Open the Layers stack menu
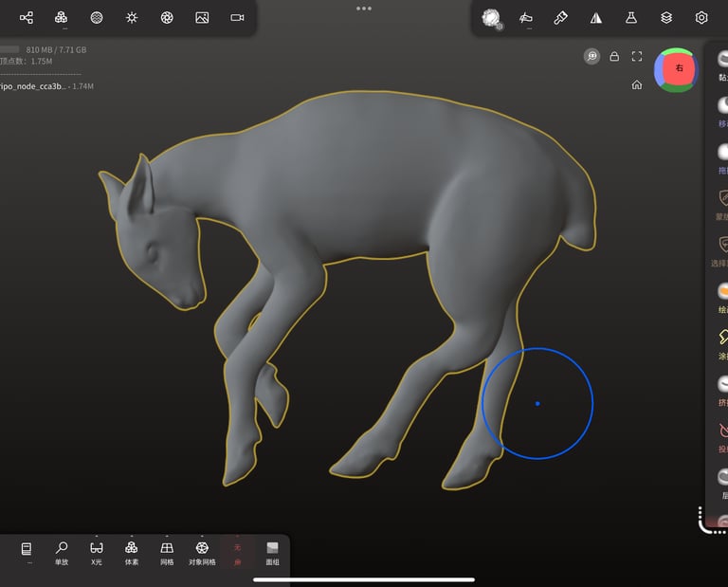The width and height of the screenshot is (728, 587). coord(666,18)
